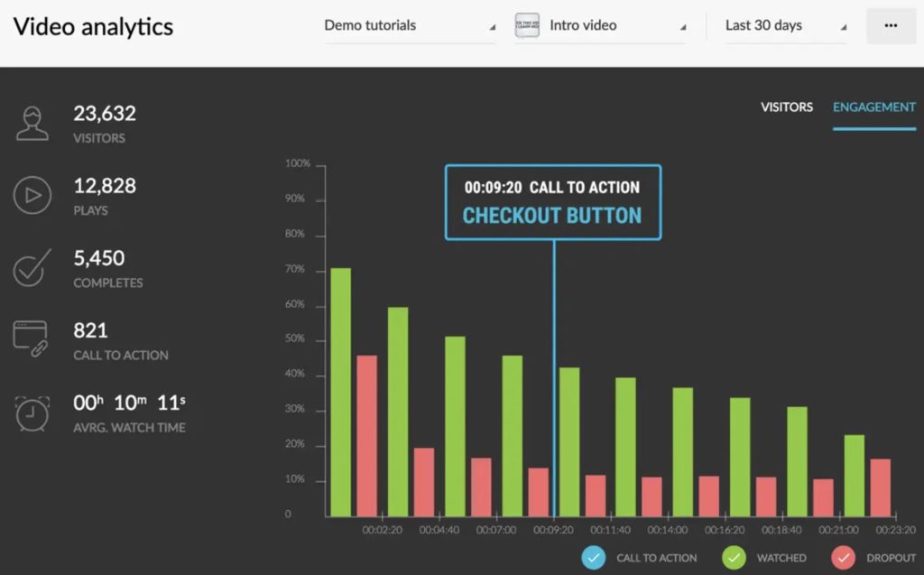Viewport: 924px width, 575px height.
Task: Click the plays circle icon
Action: (x=32, y=195)
